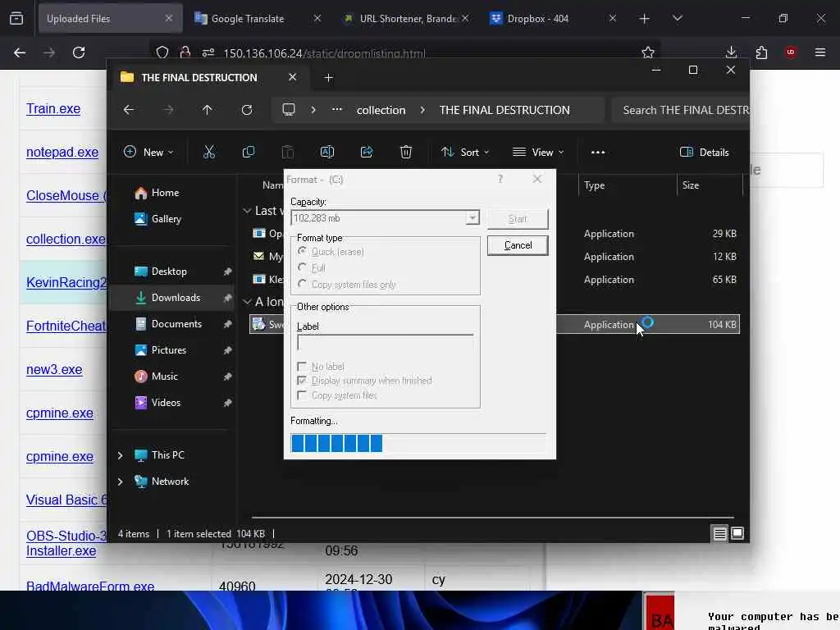Click the shield tracking protection icon
This screenshot has width=840, height=630.
coord(162,52)
